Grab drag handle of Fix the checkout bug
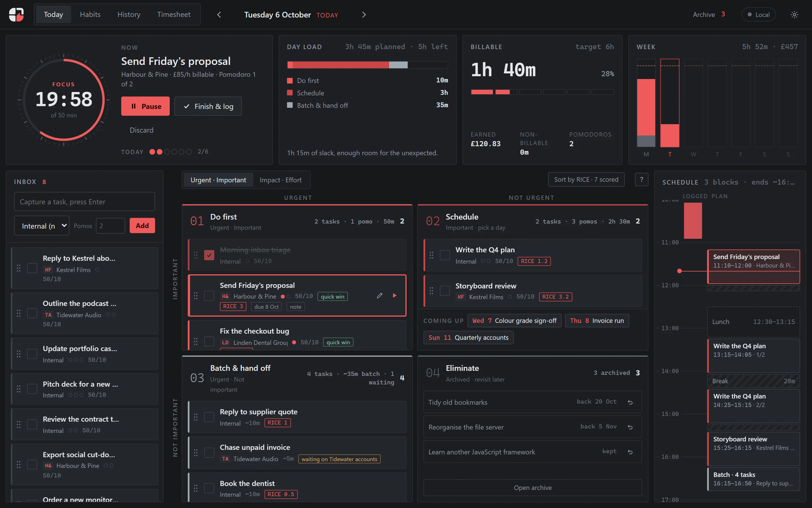 [196, 342]
